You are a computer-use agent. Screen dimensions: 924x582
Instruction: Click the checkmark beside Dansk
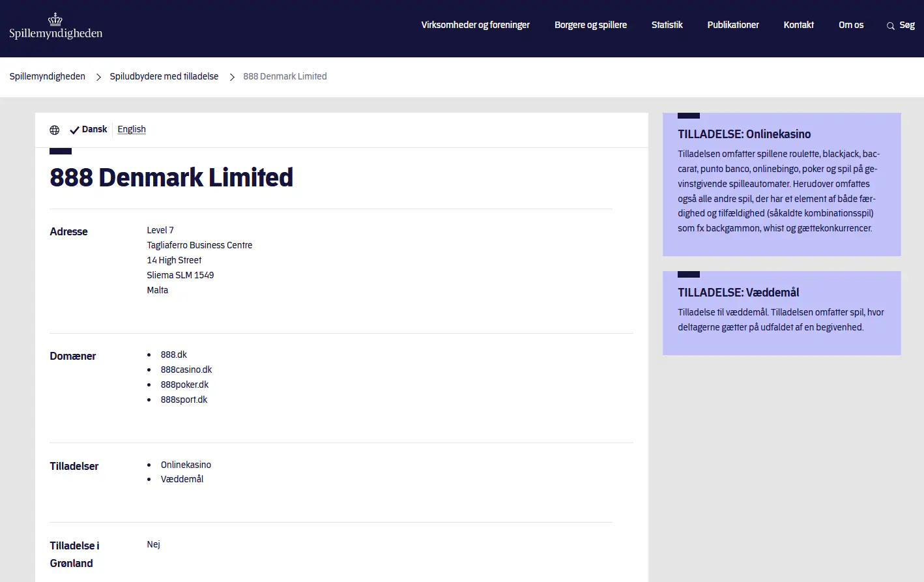pyautogui.click(x=74, y=130)
